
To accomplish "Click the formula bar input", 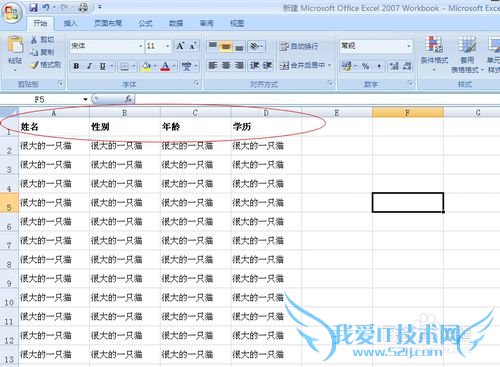I will pyautogui.click(x=318, y=99).
